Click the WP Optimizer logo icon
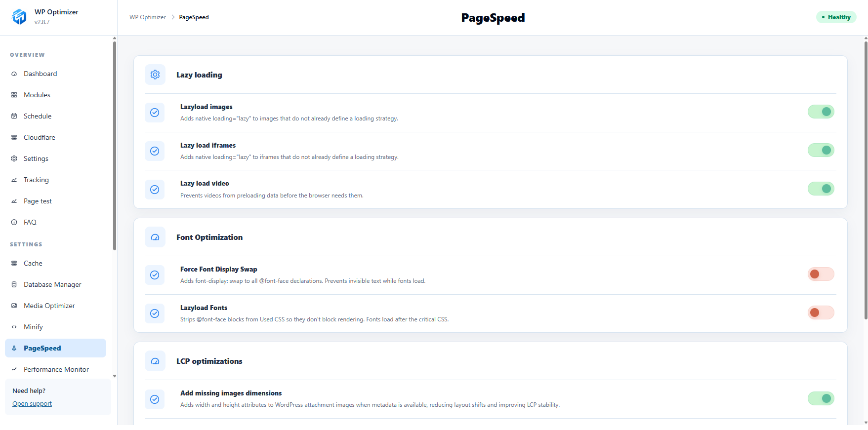The height and width of the screenshot is (430, 868). 19,17
